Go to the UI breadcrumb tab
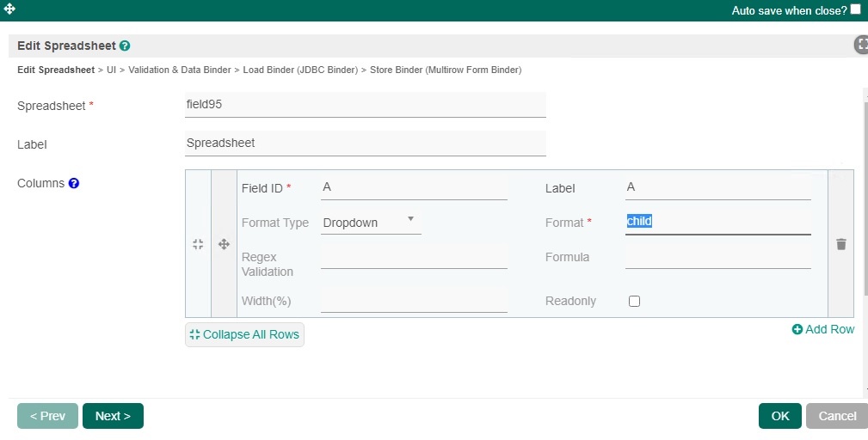Screen dimensions: 868x440 [x=111, y=70]
